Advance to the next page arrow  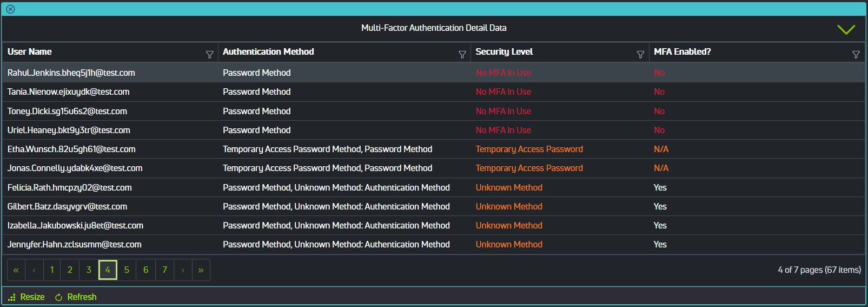183,270
